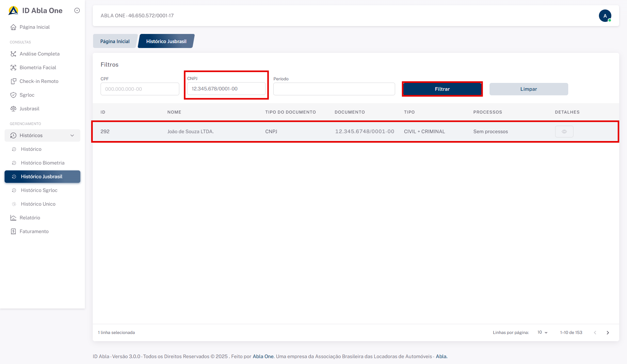Select Histórico Biometria in sidebar

click(x=42, y=163)
